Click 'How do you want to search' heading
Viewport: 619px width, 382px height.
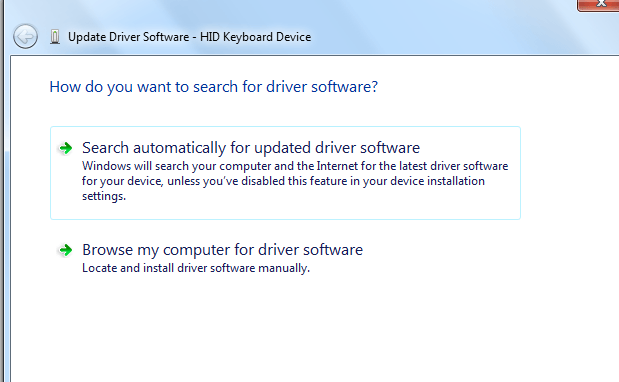tap(214, 87)
